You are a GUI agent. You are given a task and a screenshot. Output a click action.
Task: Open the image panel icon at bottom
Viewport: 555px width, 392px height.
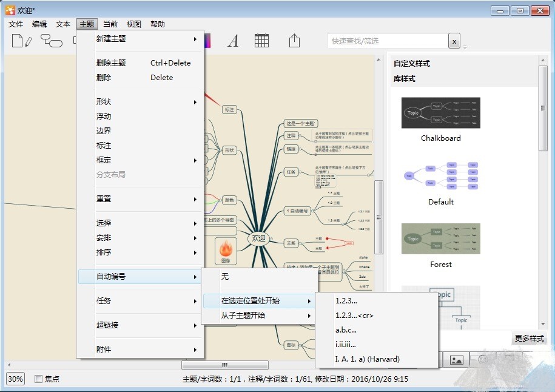pos(456,359)
